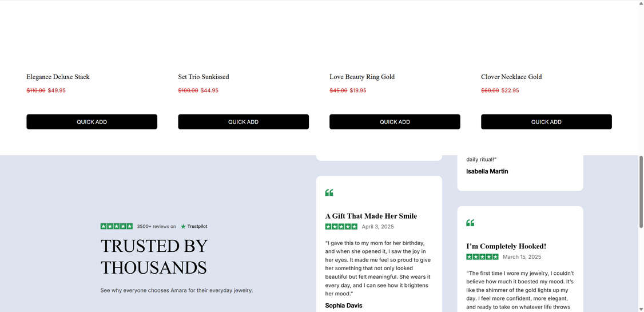Quick add the Set Trio Sunkissed

pyautogui.click(x=243, y=122)
